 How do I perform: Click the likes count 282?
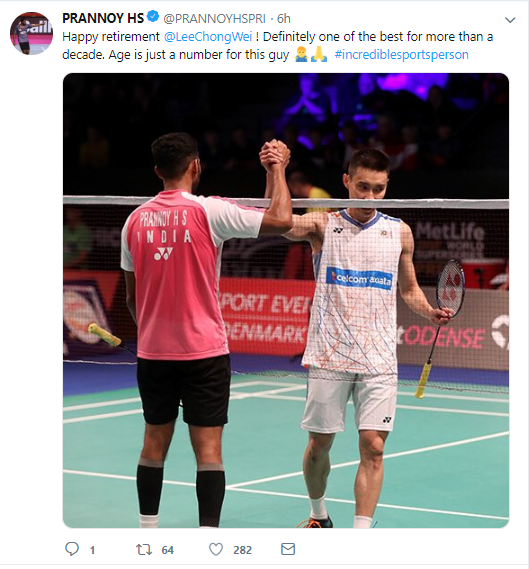click(242, 550)
